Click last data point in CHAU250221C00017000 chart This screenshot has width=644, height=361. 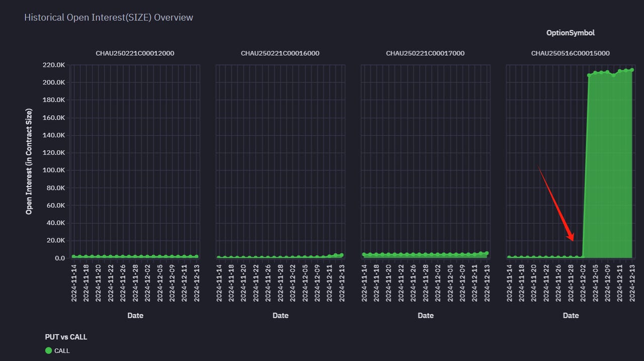coord(487,253)
